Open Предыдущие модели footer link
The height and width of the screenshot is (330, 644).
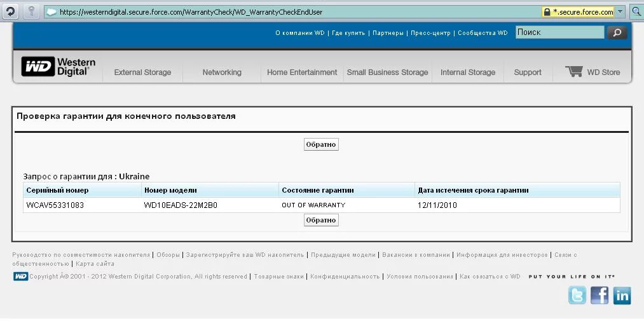tap(343, 255)
